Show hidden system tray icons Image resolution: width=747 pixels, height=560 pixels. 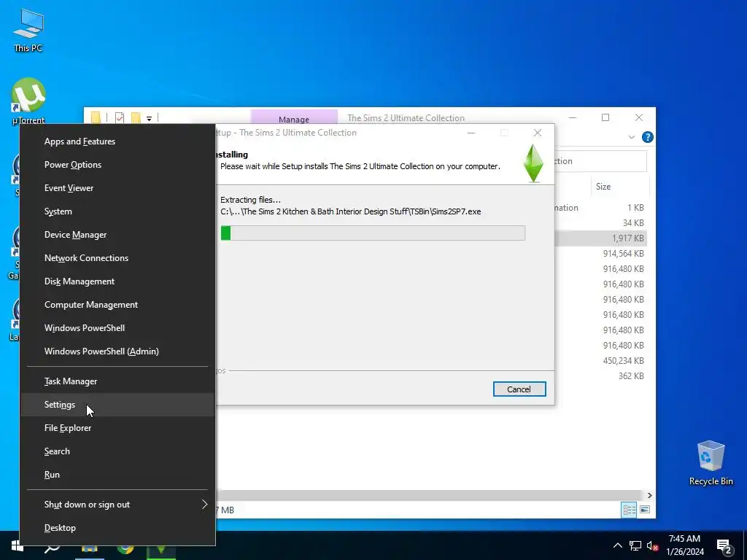click(617, 545)
